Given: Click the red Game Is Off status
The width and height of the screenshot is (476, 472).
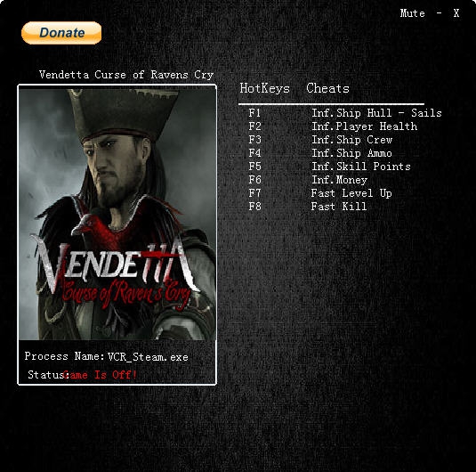Looking at the screenshot, I should pos(101,375).
